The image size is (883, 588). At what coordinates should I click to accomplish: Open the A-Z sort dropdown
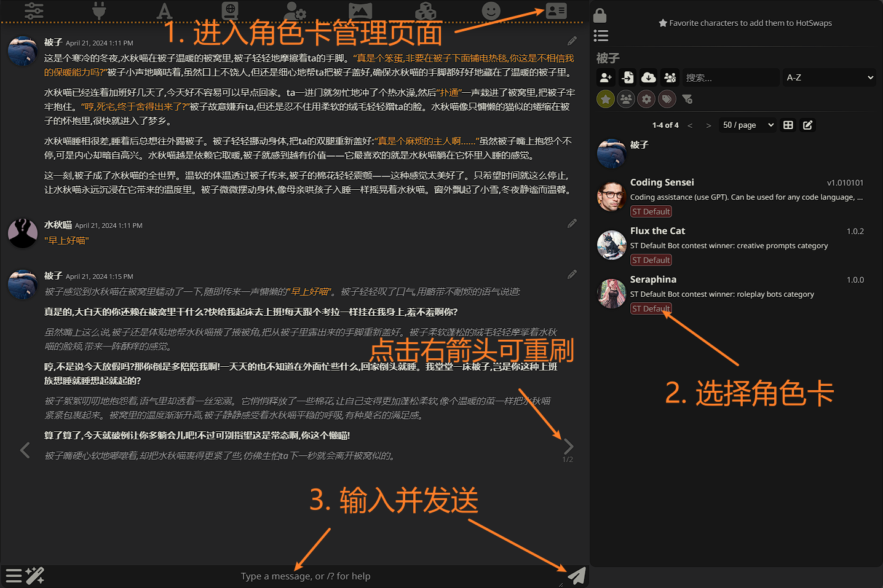click(830, 77)
